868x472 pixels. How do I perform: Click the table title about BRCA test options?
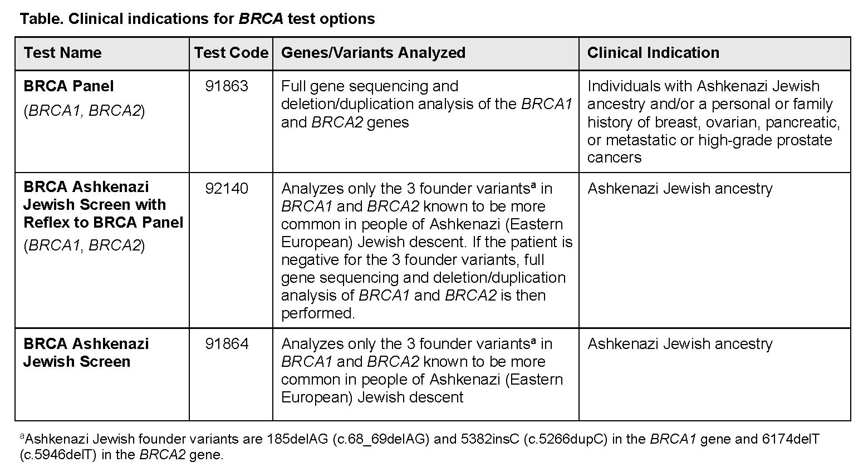coord(197,19)
